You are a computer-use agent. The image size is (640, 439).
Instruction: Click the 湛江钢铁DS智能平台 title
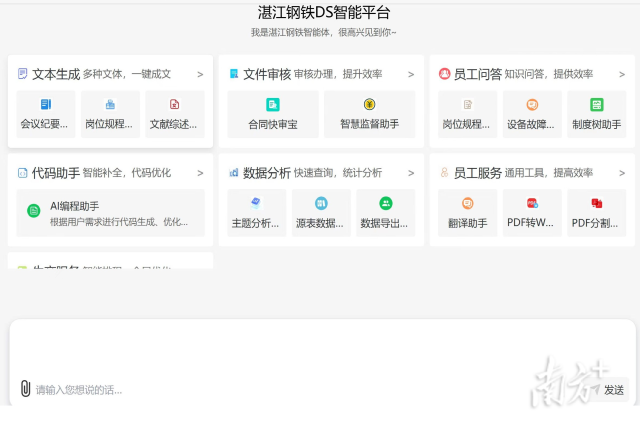click(x=324, y=12)
